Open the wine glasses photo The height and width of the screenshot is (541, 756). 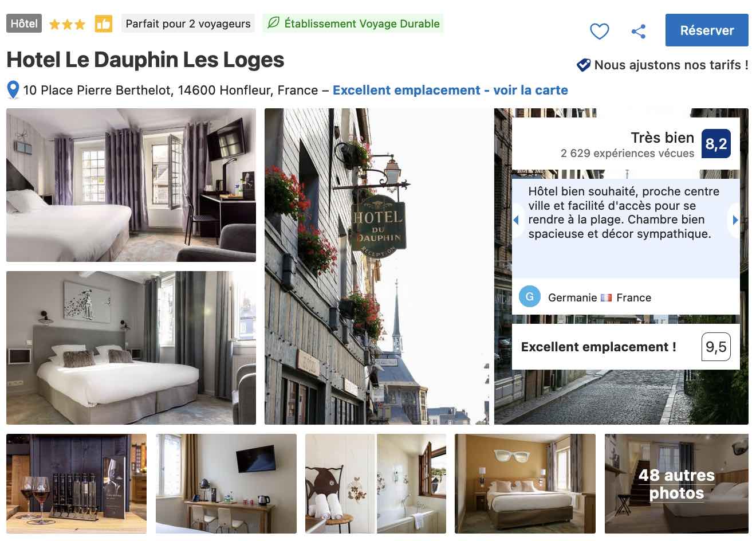click(x=76, y=484)
